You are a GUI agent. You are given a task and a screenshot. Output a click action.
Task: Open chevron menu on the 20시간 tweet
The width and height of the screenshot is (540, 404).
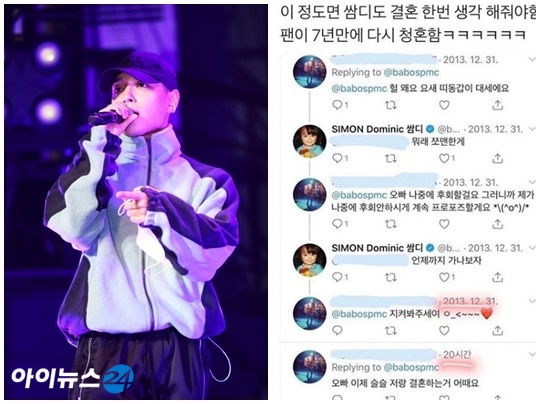tap(532, 354)
